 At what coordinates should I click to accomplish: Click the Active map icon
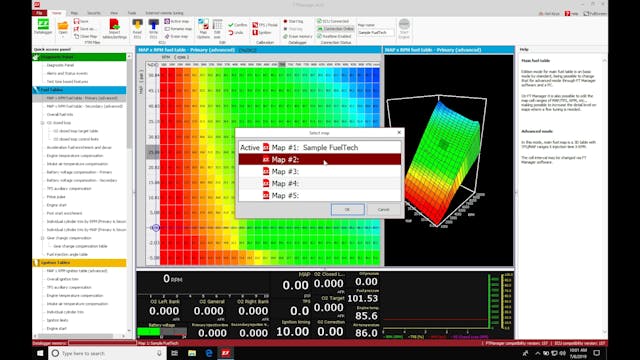click(x=167, y=21)
